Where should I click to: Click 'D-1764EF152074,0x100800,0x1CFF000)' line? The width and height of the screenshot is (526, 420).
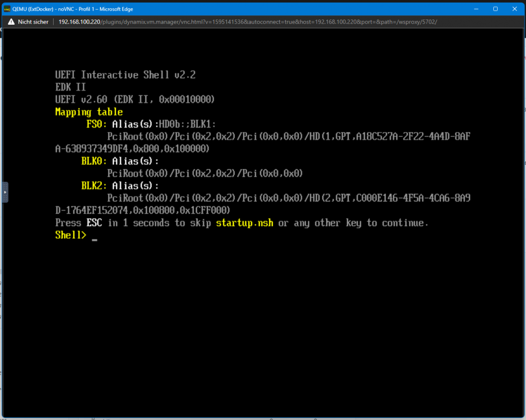(143, 210)
